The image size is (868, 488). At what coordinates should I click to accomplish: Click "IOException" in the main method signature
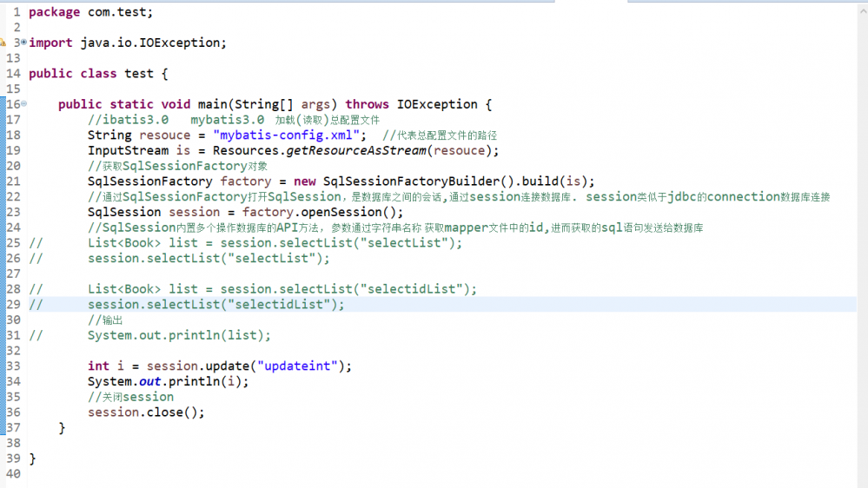437,104
